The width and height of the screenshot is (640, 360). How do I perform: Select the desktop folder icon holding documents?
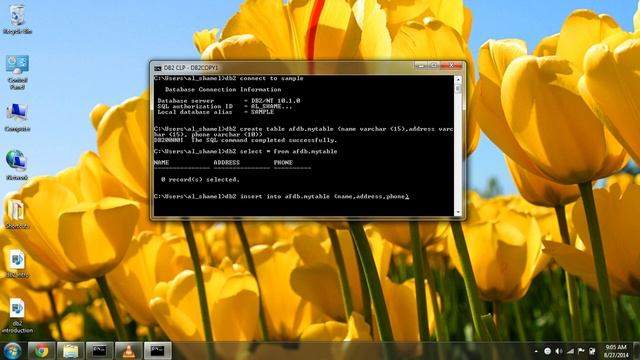[x=17, y=213]
